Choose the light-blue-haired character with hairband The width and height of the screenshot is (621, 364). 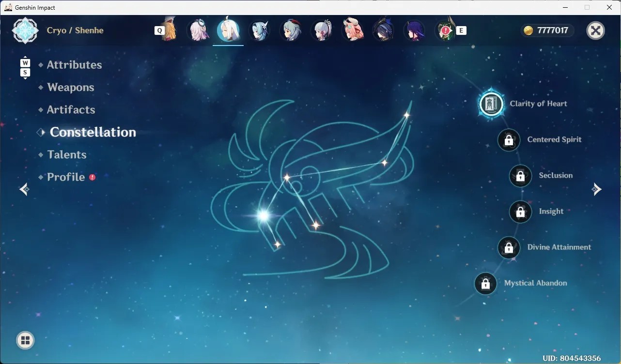(259, 30)
